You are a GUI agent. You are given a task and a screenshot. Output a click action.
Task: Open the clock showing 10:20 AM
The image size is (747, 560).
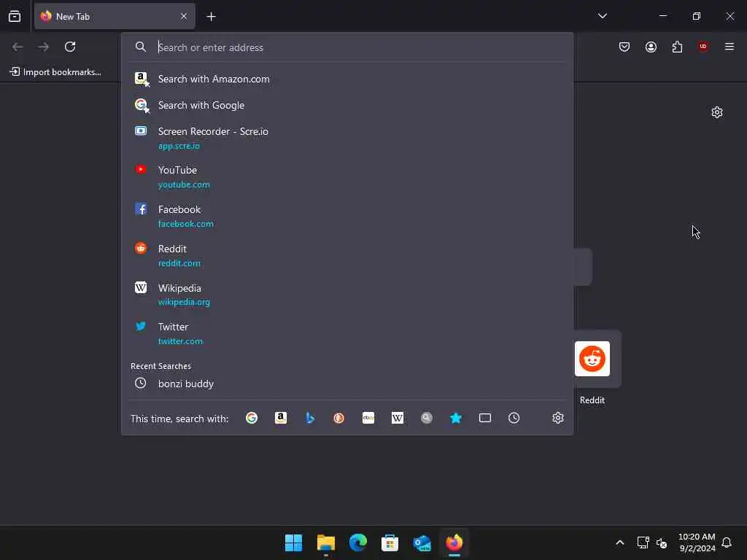coord(697,542)
